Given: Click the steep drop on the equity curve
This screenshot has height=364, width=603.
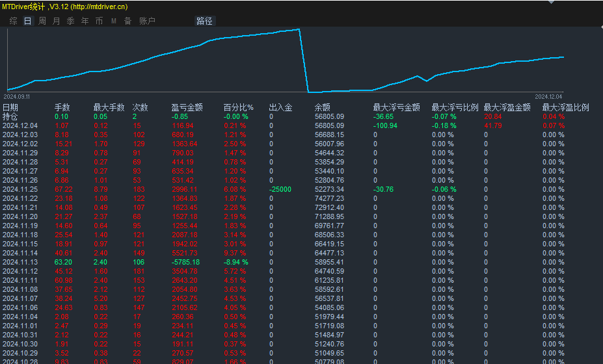Looking at the screenshot, I should pos(303,60).
